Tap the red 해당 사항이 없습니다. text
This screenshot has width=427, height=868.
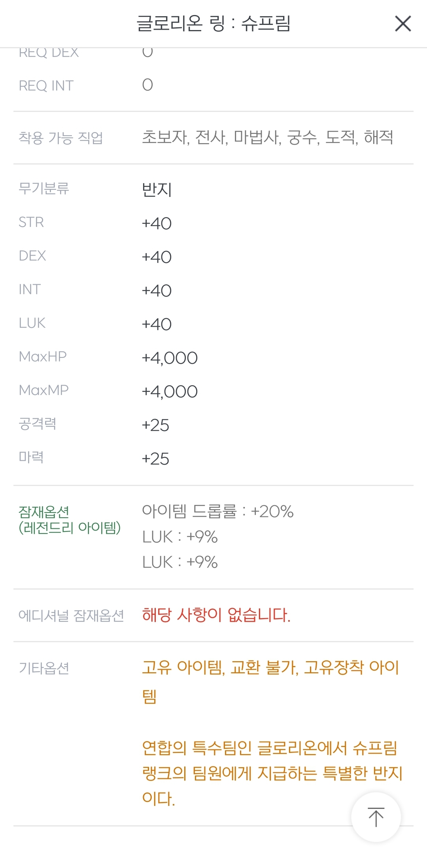[216, 615]
